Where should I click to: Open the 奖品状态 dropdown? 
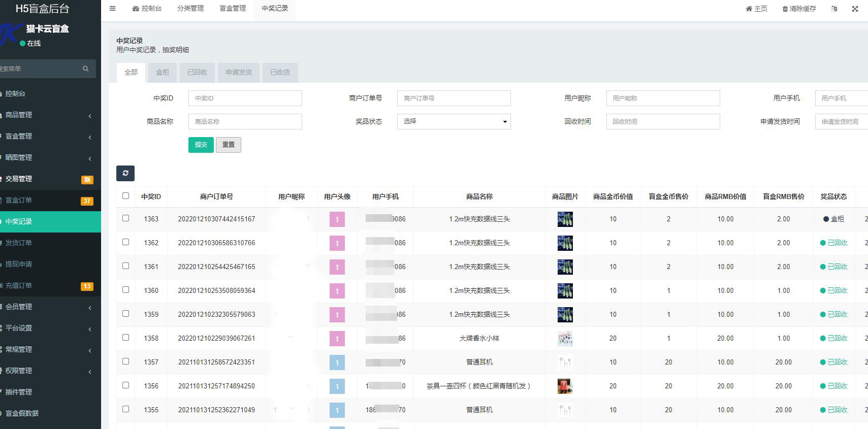click(454, 121)
